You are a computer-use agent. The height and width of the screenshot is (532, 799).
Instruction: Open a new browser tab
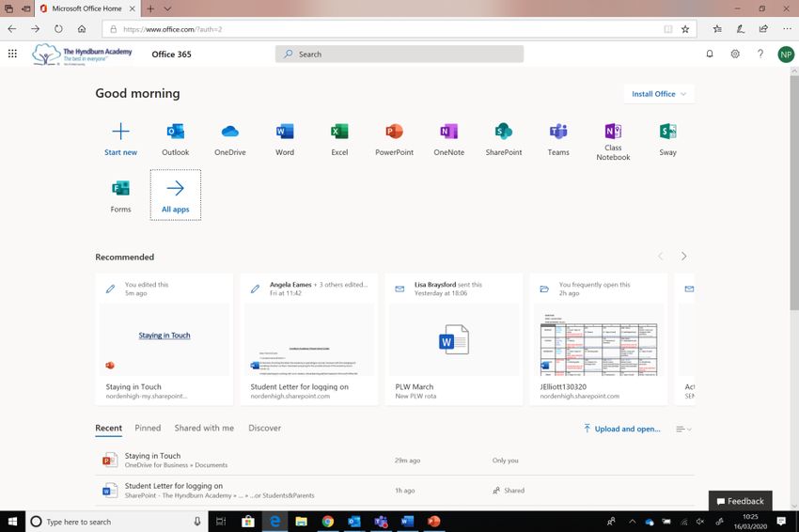click(150, 8)
